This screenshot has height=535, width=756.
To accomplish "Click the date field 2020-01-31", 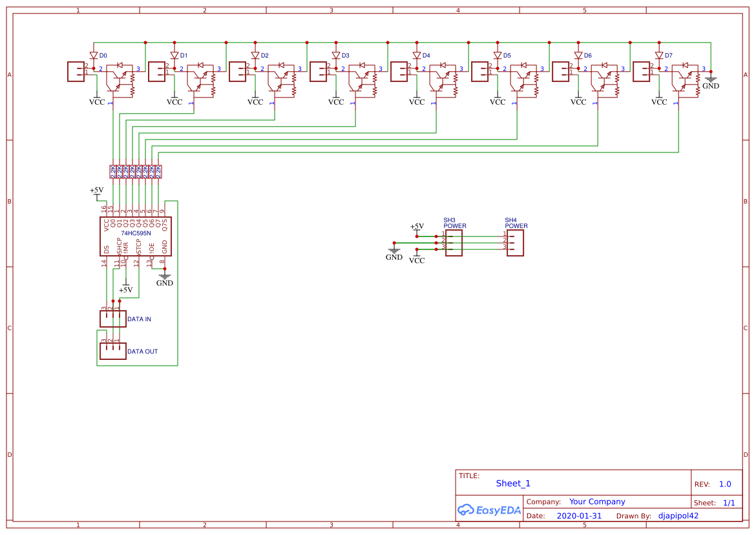I will click(x=580, y=516).
